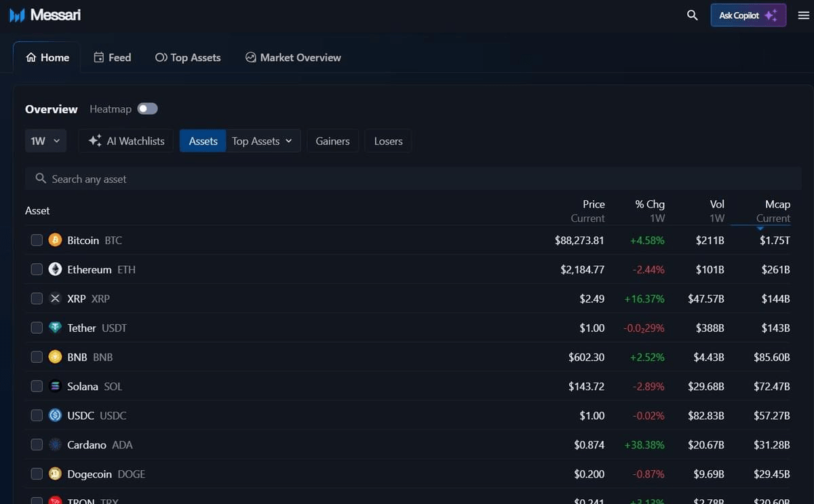Click the Ethereum coin icon
This screenshot has height=504, width=814.
pyautogui.click(x=55, y=269)
